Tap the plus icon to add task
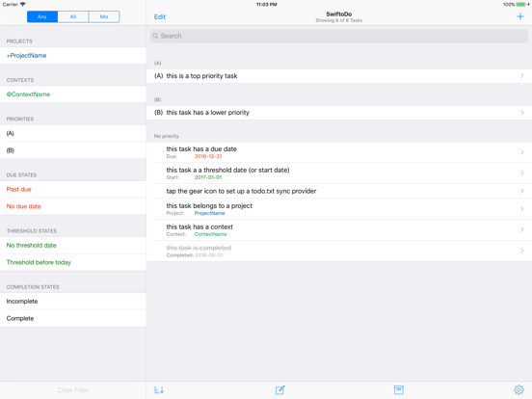Screen dimensions: 532x399 [519, 16]
